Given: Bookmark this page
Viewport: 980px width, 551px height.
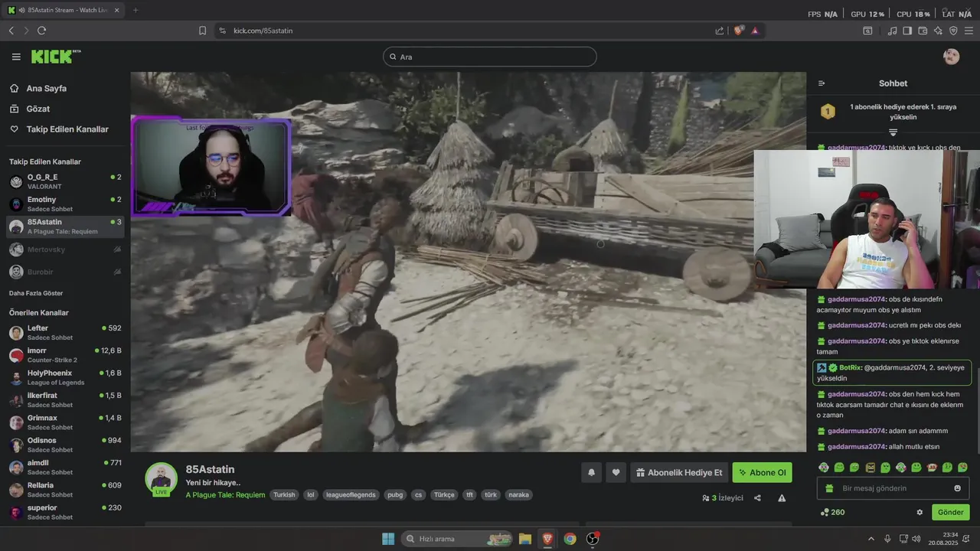Looking at the screenshot, I should click(x=202, y=31).
